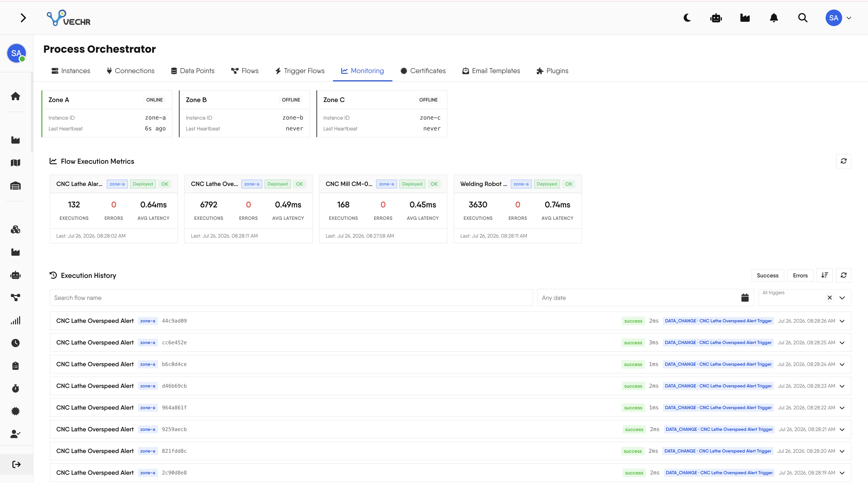The width and height of the screenshot is (868, 483).
Task: Clear the All triggers filter
Action: click(x=830, y=297)
